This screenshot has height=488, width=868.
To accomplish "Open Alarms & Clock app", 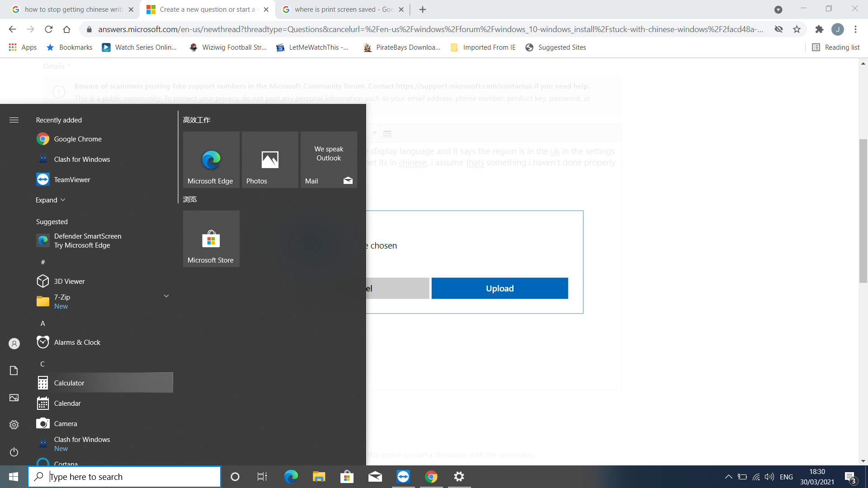I will click(x=104, y=343).
